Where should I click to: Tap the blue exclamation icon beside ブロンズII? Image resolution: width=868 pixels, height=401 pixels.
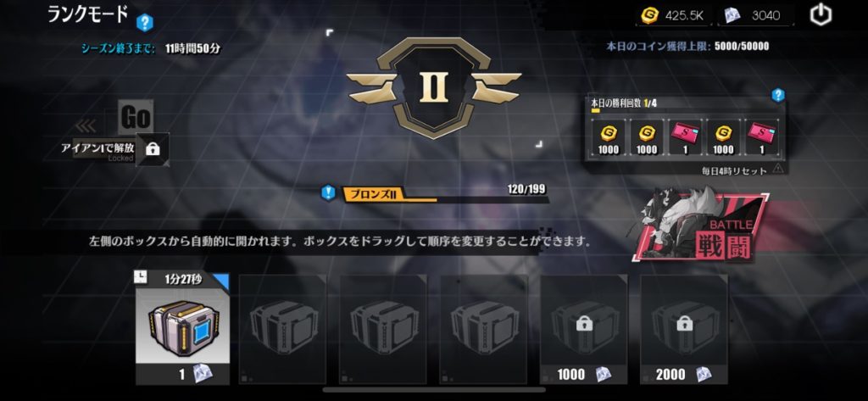pos(328,192)
